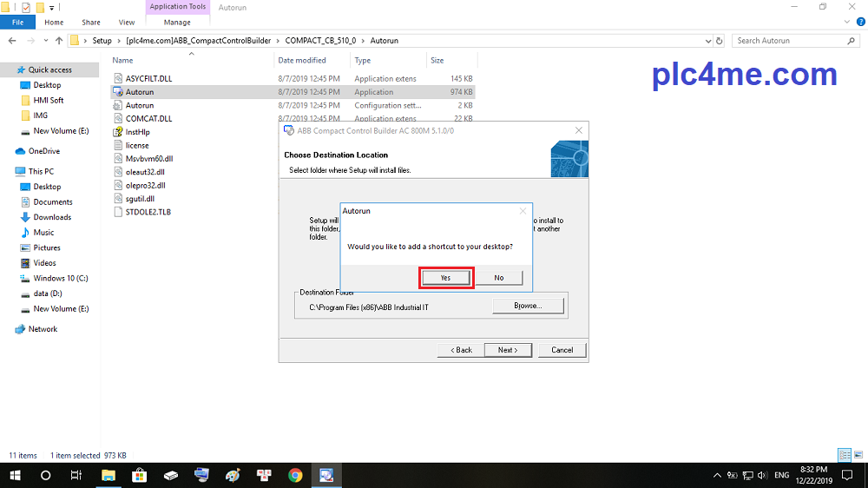Select the Autorun Application file icon
The width and height of the screenshot is (868, 488).
118,92
